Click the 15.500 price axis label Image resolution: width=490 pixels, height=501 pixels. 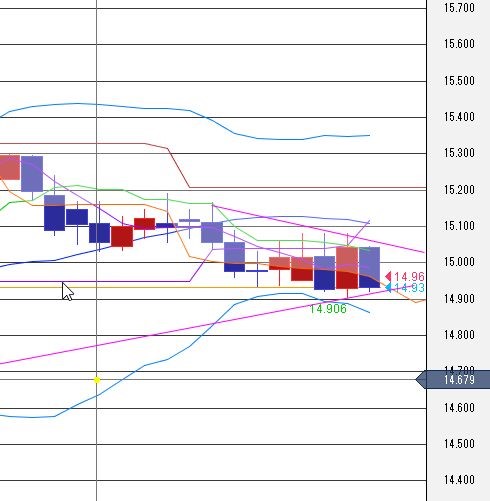pos(459,81)
